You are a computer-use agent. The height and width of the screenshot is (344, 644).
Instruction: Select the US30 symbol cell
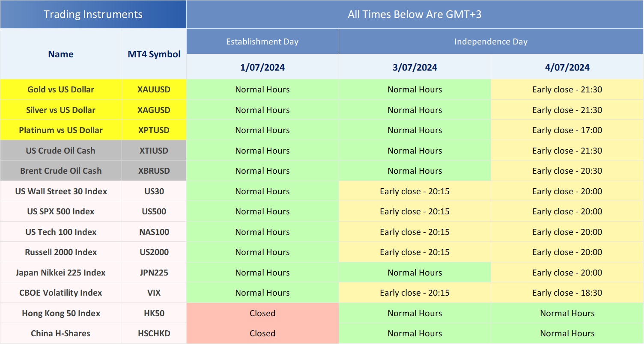154,191
